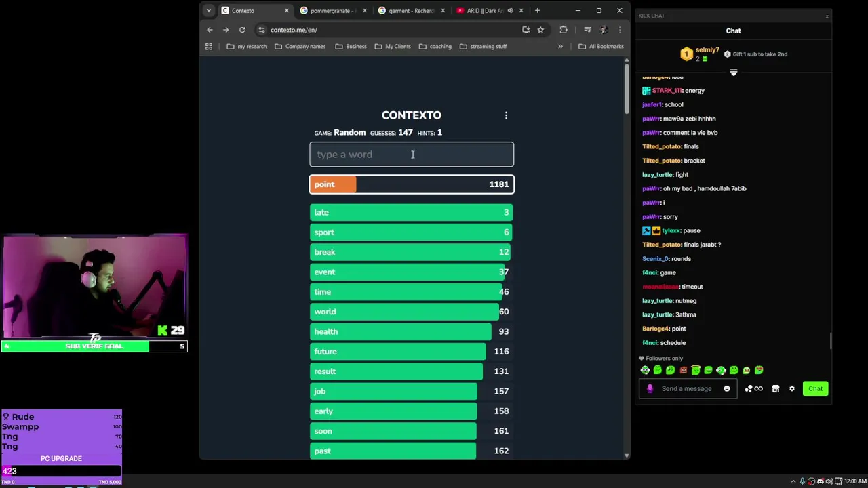This screenshot has width=868, height=488.
Task: Expand the leaderboard with down-arrow icon
Action: [733, 73]
